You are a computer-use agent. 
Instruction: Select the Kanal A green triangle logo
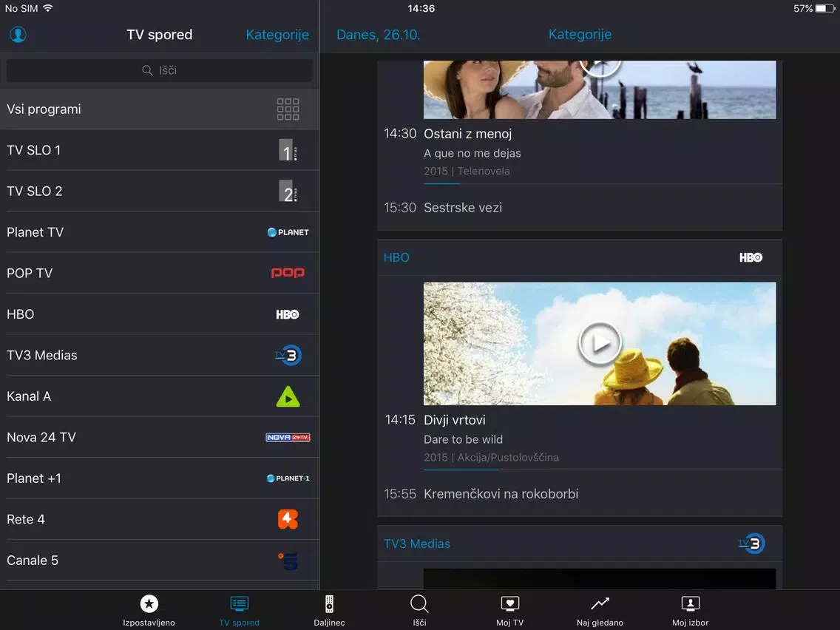[x=288, y=397]
